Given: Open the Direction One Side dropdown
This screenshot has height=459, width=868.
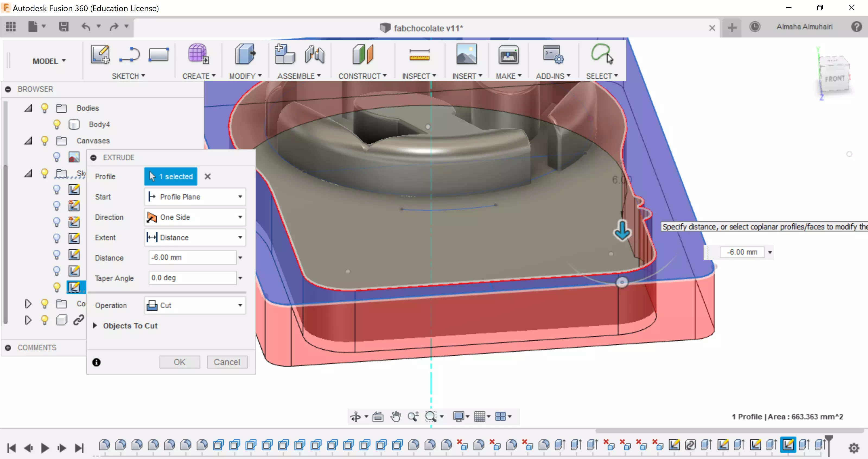Looking at the screenshot, I should pyautogui.click(x=195, y=217).
